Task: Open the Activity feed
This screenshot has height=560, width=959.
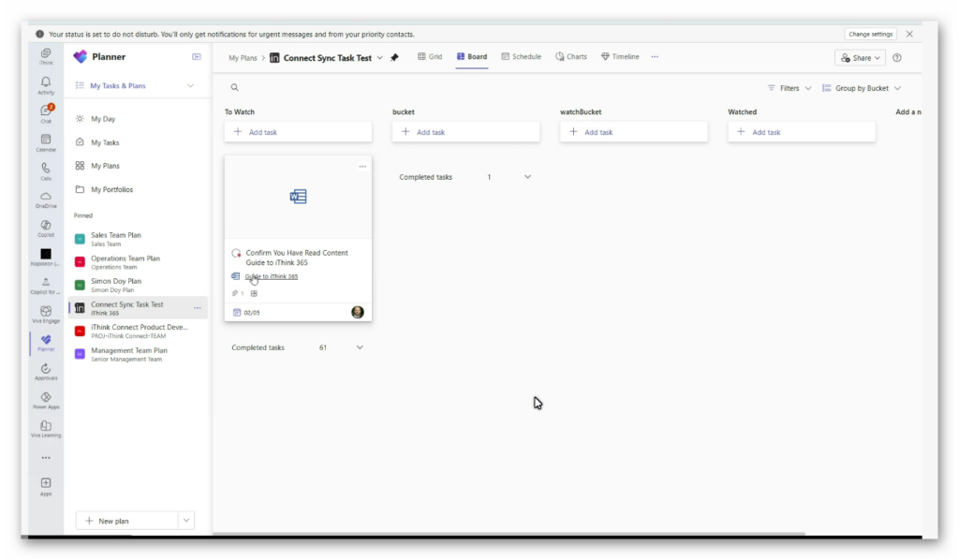Action: 46,85
